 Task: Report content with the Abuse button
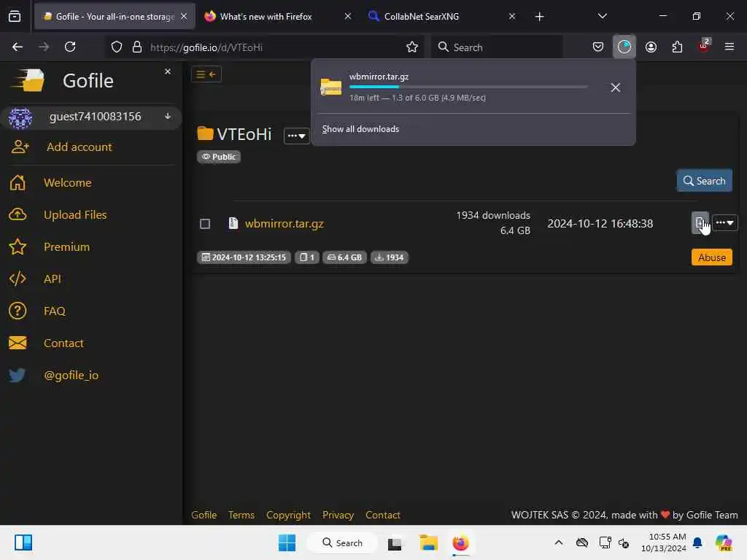click(712, 257)
